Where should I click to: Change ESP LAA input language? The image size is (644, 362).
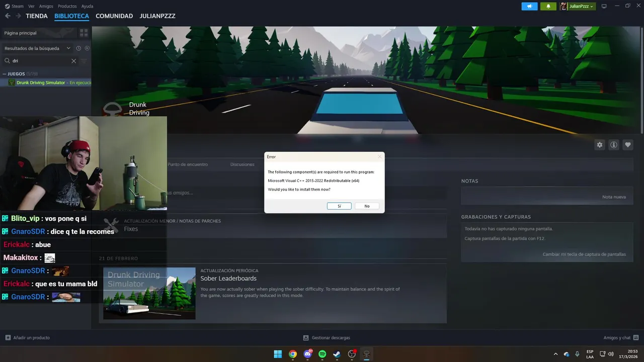pyautogui.click(x=590, y=354)
